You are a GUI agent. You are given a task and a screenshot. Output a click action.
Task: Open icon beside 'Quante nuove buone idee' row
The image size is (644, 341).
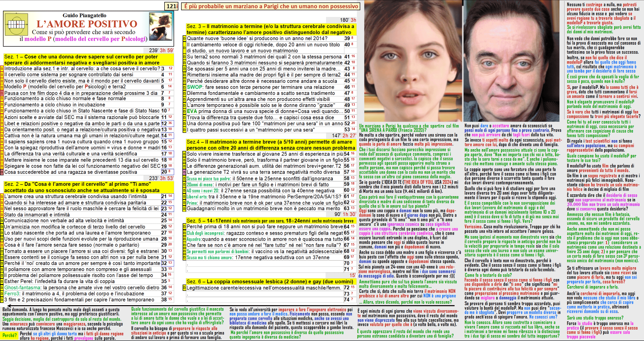click(184, 39)
